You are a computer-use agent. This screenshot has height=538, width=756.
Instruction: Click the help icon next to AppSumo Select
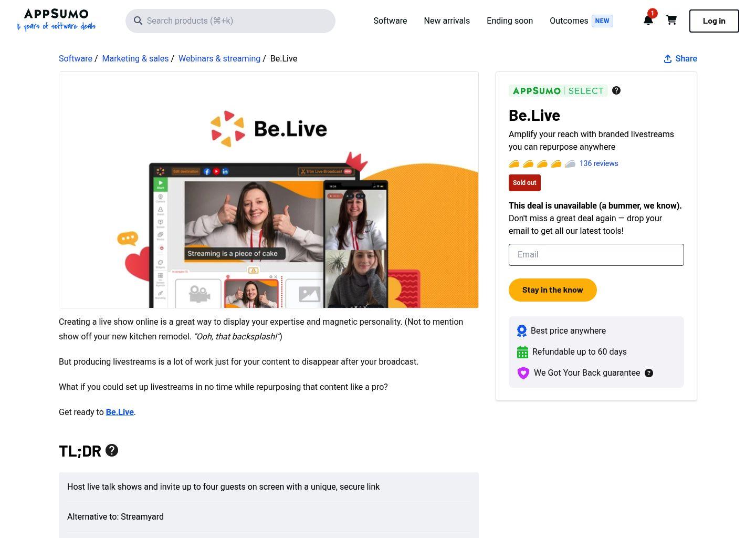[x=616, y=90]
